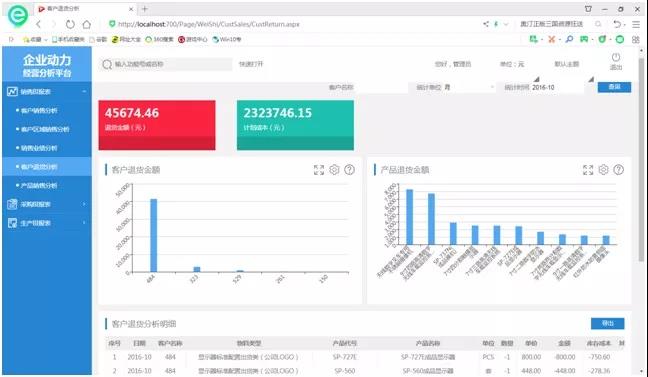648x377 pixels.
Task: Open sales performance analysis menu item
Action: click(39, 148)
